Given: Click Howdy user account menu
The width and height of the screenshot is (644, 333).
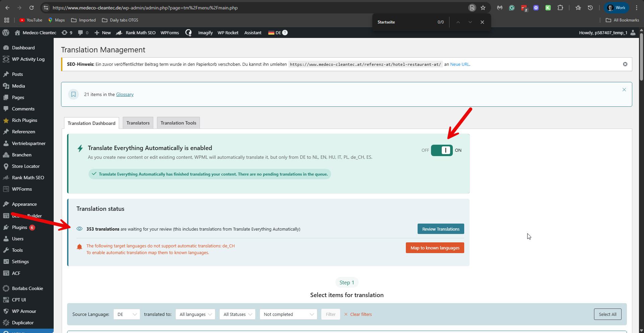Looking at the screenshot, I should (607, 33).
